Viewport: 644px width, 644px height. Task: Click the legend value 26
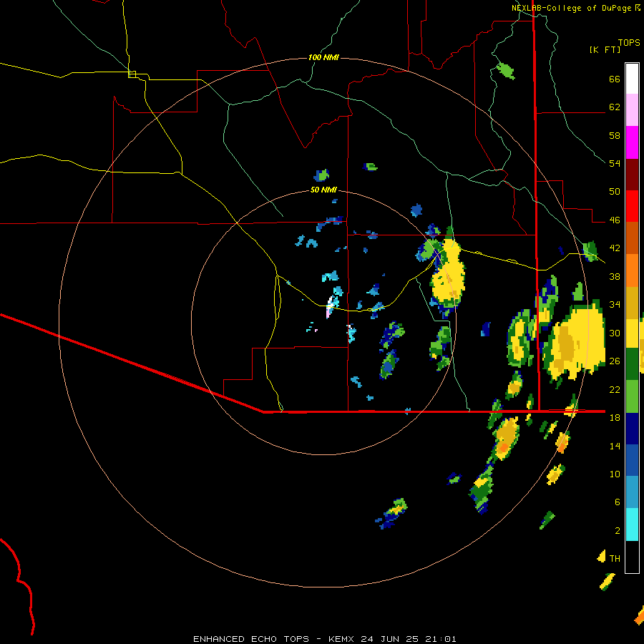pos(615,361)
